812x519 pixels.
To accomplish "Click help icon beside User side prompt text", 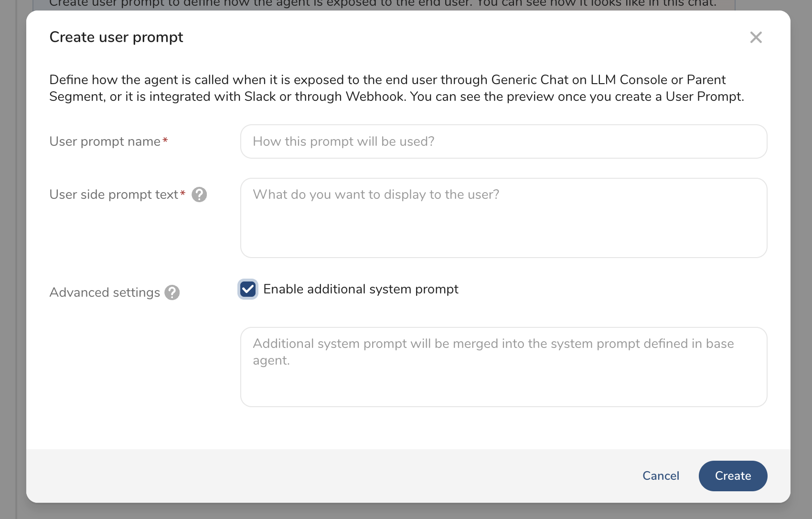I will click(199, 195).
